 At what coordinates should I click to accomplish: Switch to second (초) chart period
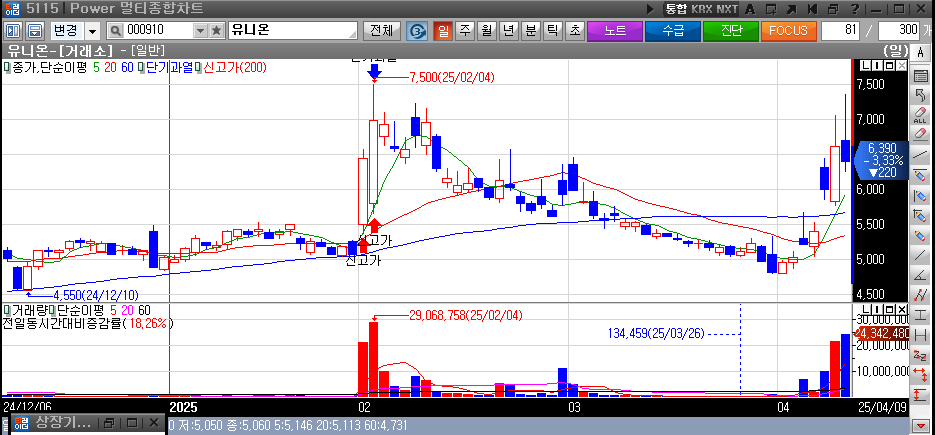pyautogui.click(x=574, y=31)
